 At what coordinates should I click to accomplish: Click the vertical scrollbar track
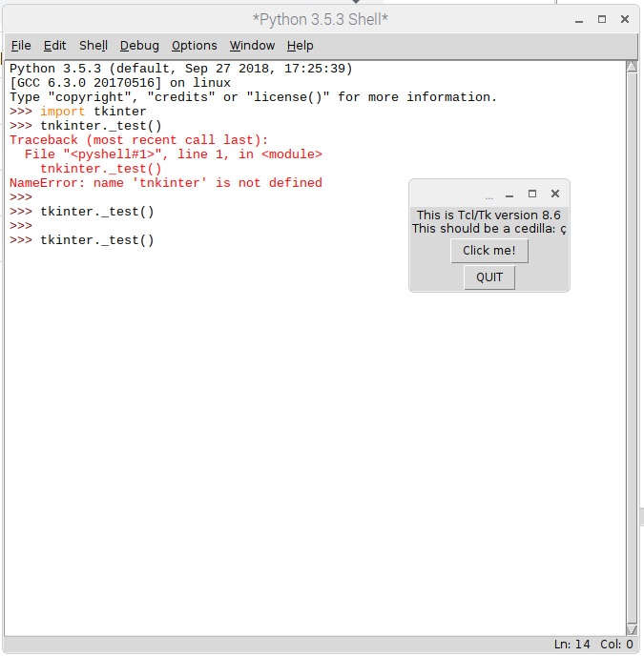632,348
